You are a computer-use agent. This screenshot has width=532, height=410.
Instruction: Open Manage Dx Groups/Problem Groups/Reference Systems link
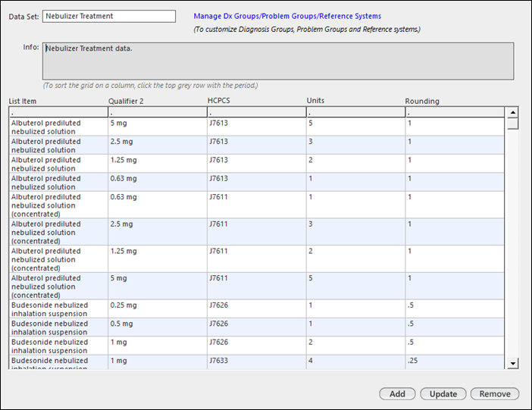[287, 16]
